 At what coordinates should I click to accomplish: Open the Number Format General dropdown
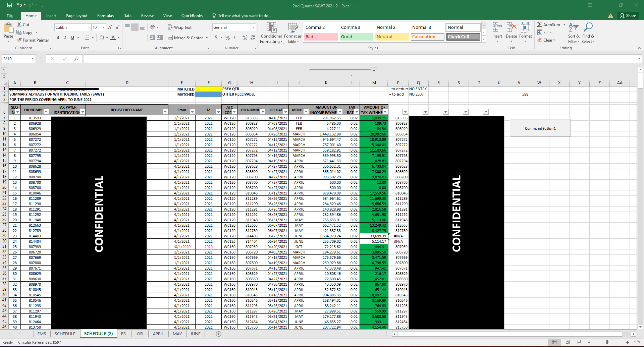pyautogui.click(x=254, y=27)
